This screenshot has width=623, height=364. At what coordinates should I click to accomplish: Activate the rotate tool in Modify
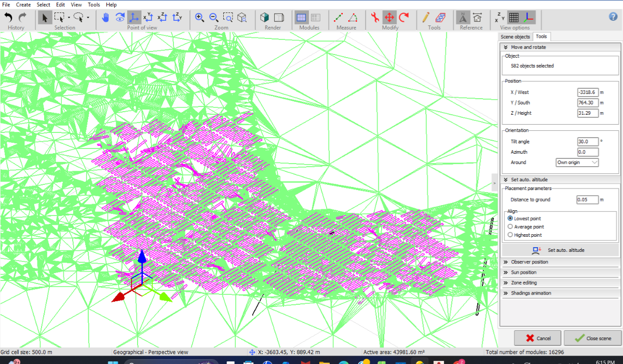point(404,17)
